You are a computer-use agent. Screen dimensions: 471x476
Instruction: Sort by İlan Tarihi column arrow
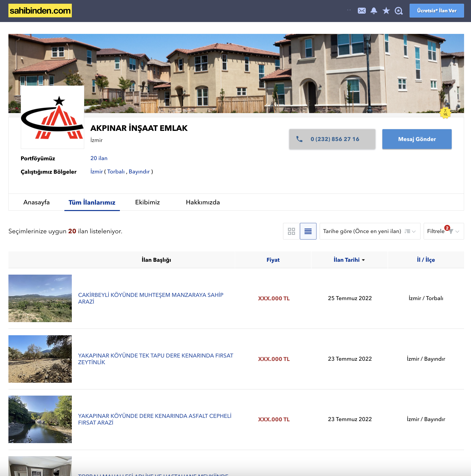(x=363, y=260)
